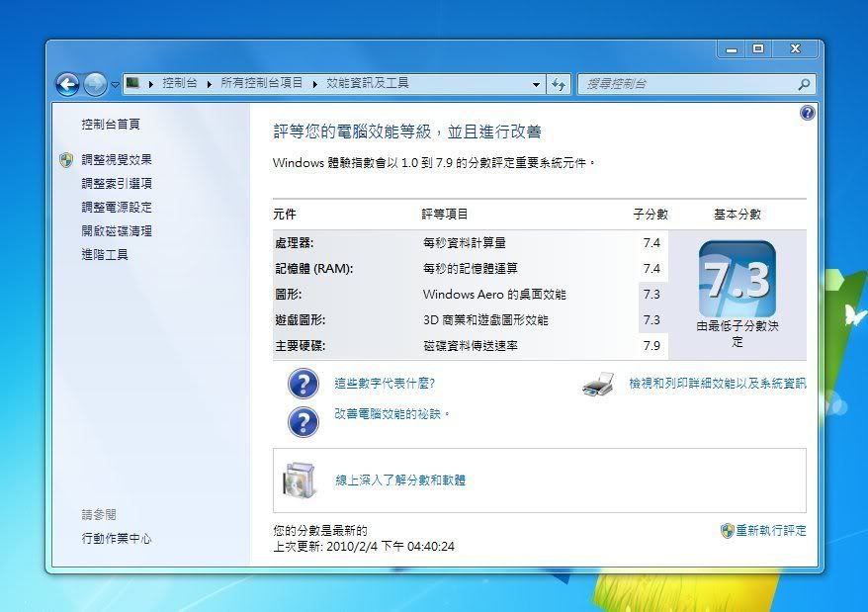Click the software box icon
The width and height of the screenshot is (868, 612).
(300, 480)
